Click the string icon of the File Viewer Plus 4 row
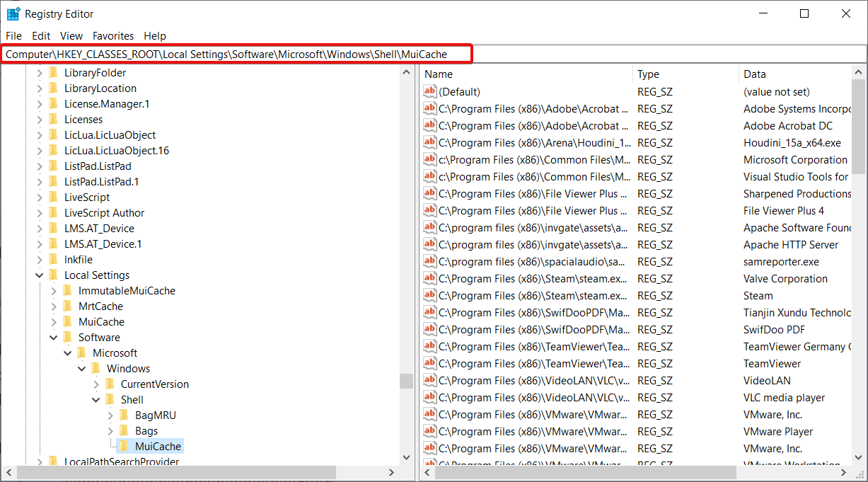Screen dimensions: 868x482 [430, 210]
